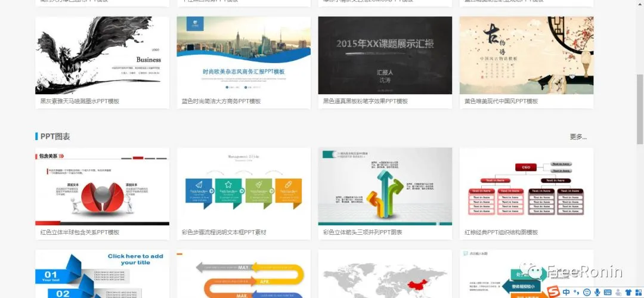Open the 彩色步骤流程说明文本框PPT素材 title
This screenshot has height=298, width=644.
[224, 232]
